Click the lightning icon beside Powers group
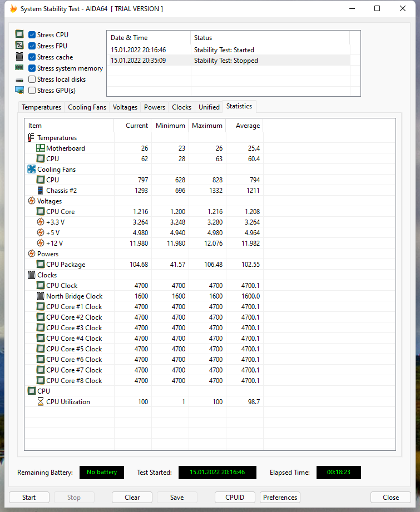Image resolution: width=420 pixels, height=512 pixels. pos(32,253)
